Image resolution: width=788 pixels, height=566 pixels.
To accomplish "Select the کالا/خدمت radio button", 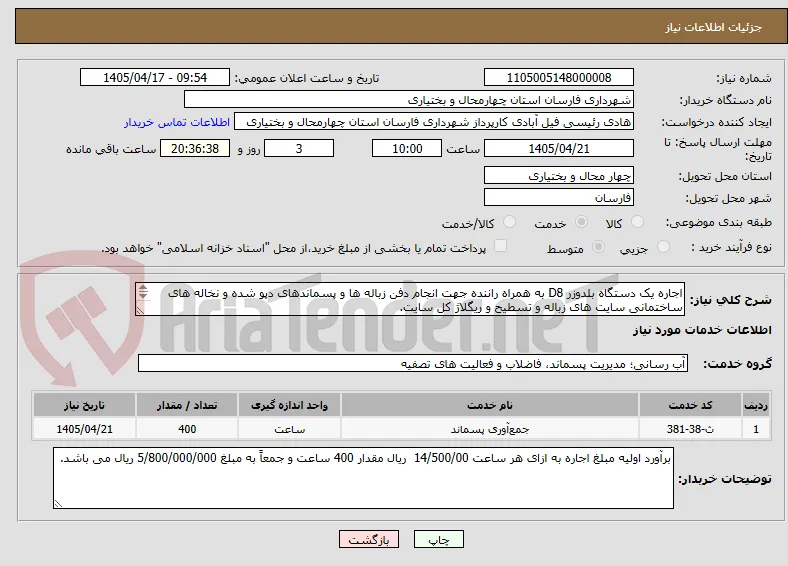I will [x=509, y=222].
